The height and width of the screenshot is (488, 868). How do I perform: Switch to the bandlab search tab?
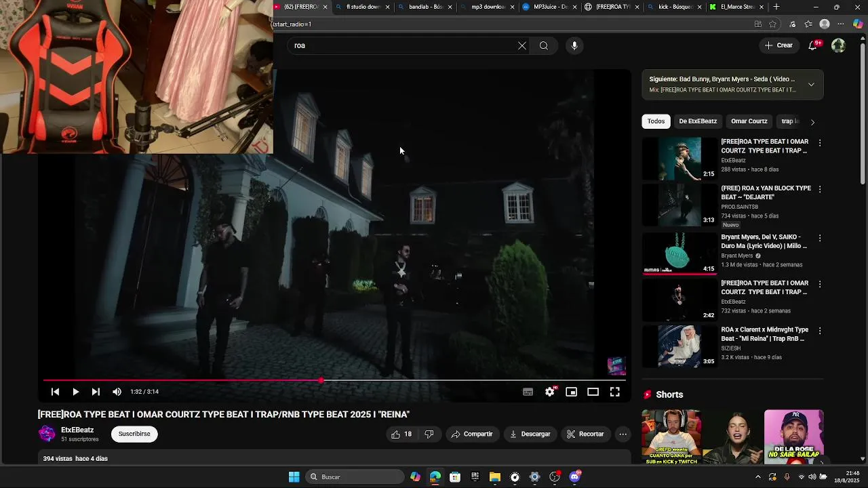click(x=425, y=7)
